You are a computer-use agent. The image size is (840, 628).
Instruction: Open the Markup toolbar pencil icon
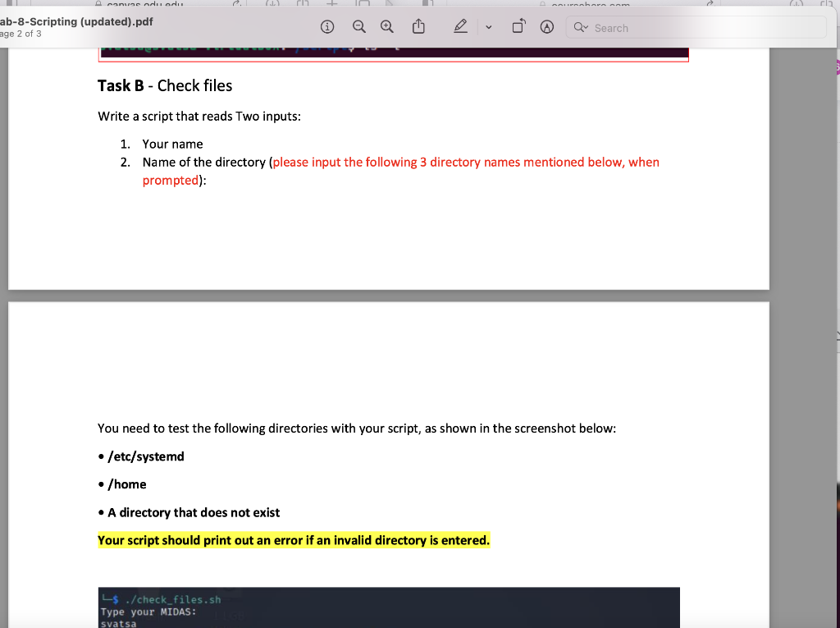[x=460, y=25]
